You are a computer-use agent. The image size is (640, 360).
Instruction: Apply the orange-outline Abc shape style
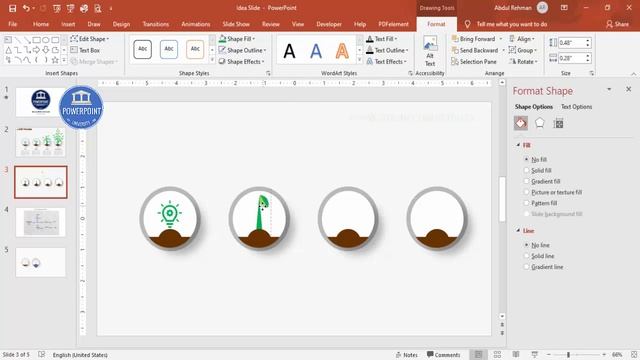point(195,49)
